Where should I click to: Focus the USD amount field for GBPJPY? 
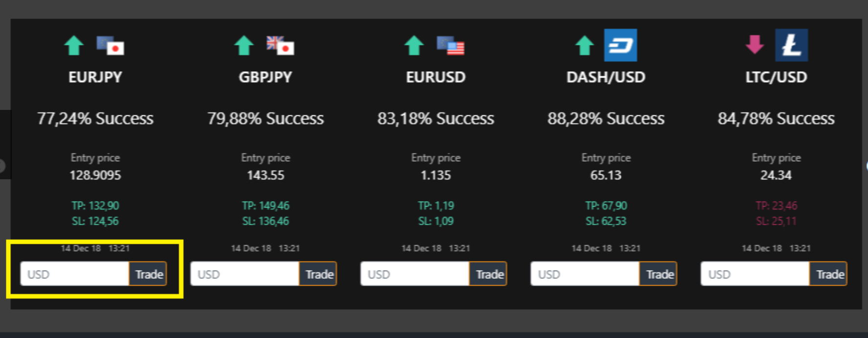pos(245,274)
